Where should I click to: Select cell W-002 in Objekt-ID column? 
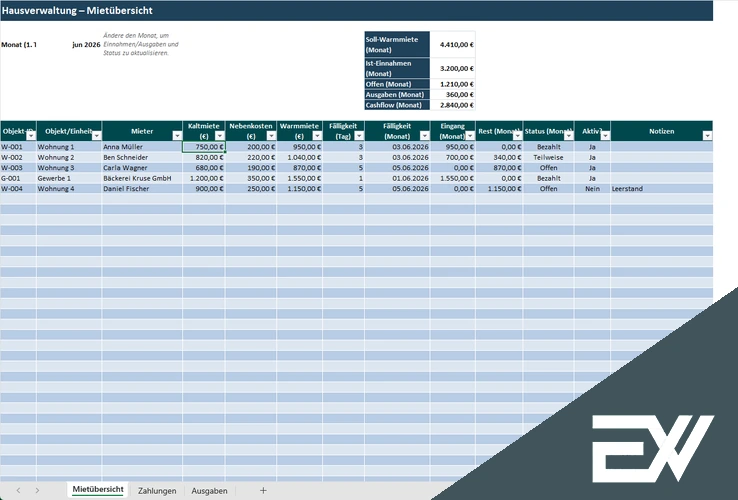click(x=18, y=157)
